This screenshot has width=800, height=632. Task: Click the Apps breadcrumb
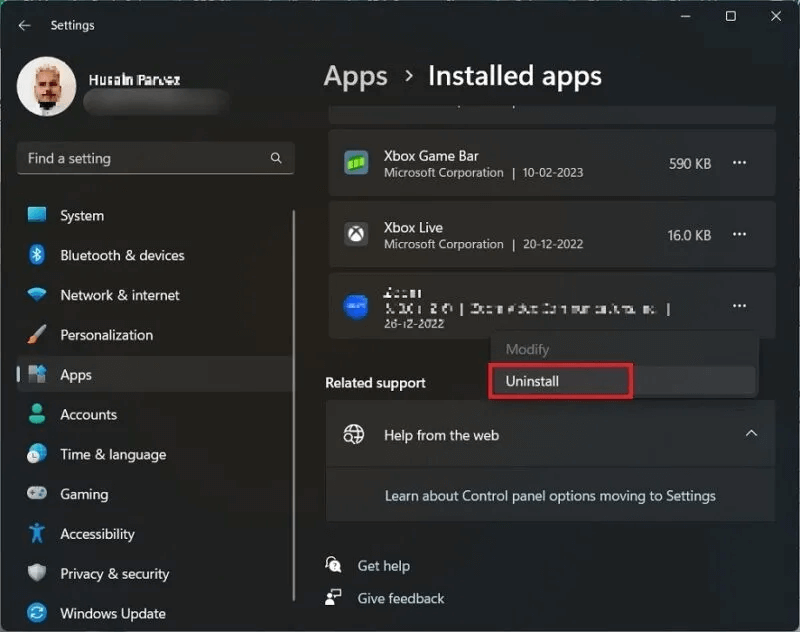click(356, 77)
